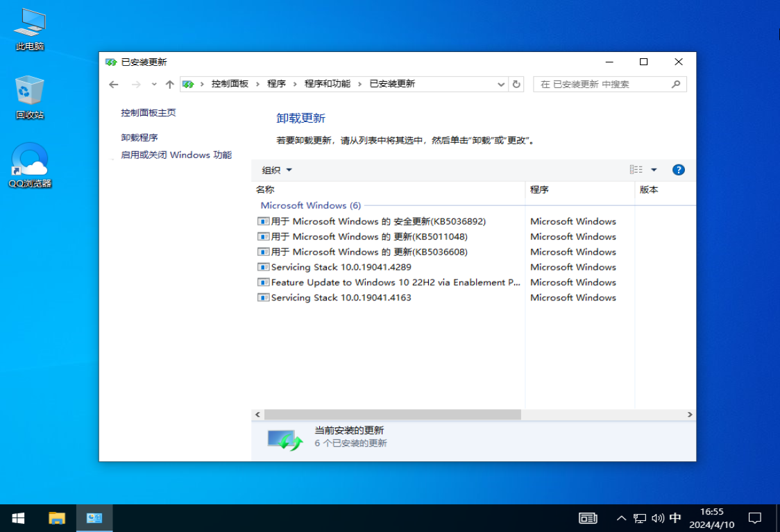This screenshot has height=532, width=780.
Task: Open the QQ浏览器 desktop icon
Action: click(x=28, y=164)
